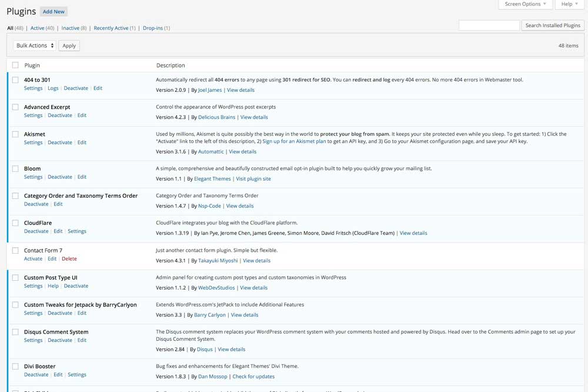
Task: Deactivate Category Order and Taxonomy Terms Order
Action: click(36, 204)
